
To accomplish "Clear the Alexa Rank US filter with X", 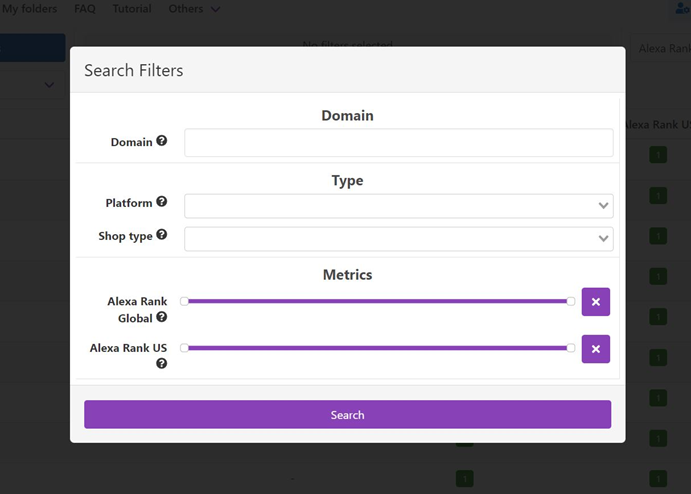I will coord(596,348).
